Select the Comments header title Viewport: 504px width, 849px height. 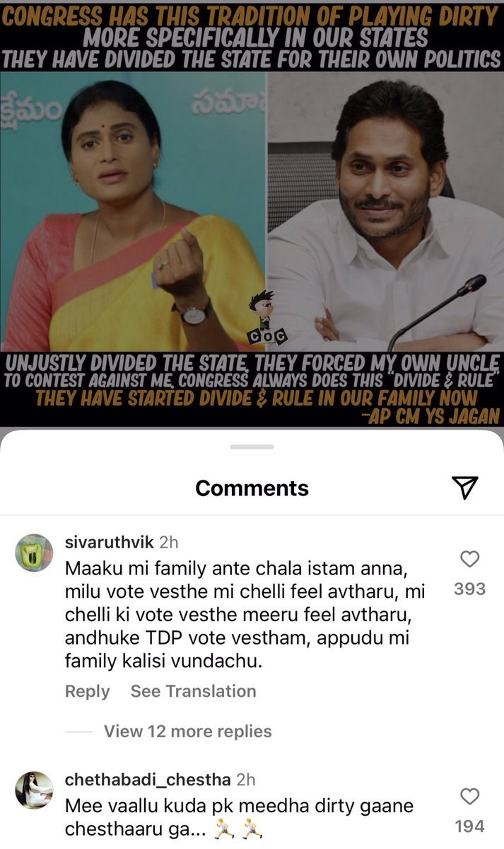252,488
